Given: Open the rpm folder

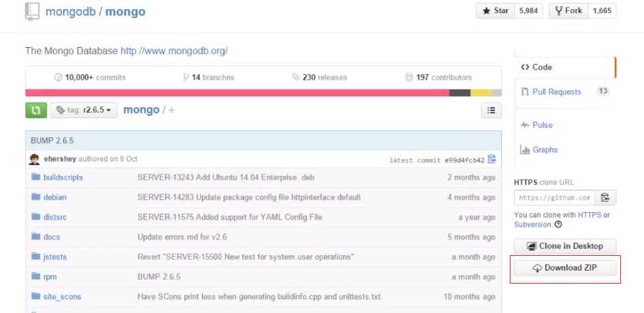Looking at the screenshot, I should pyautogui.click(x=50, y=277).
